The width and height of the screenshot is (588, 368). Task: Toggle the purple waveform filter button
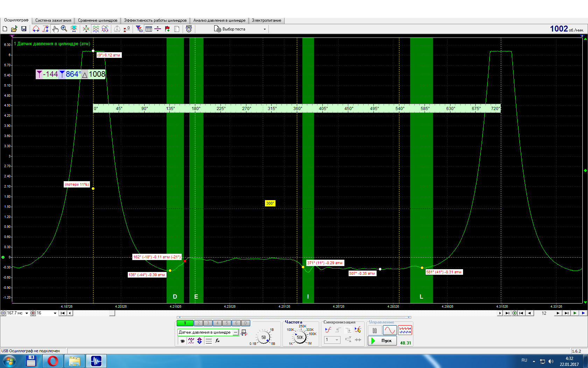(191, 341)
